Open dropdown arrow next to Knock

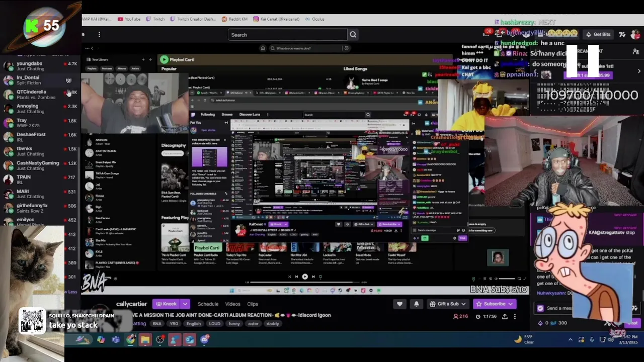pyautogui.click(x=185, y=304)
